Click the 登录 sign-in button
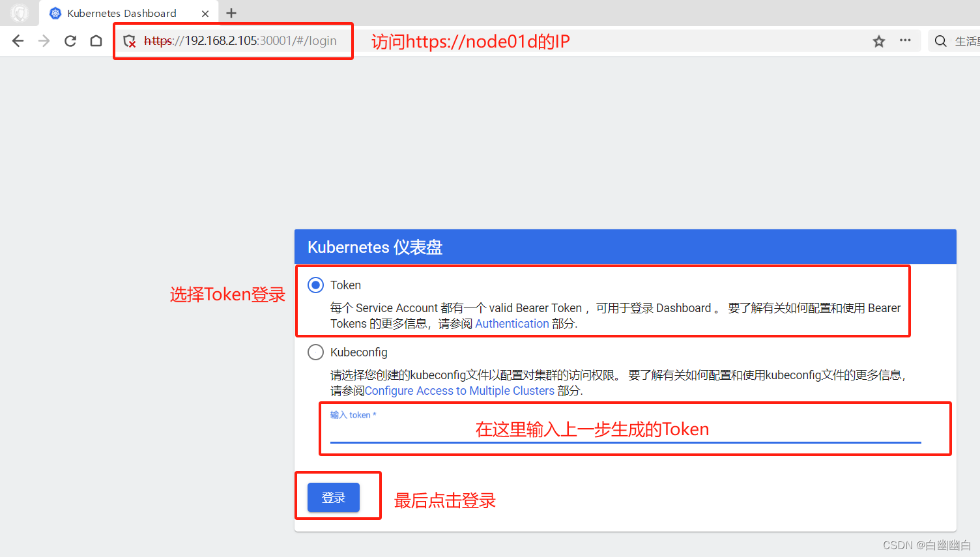Viewport: 980px width, 557px height. [334, 498]
